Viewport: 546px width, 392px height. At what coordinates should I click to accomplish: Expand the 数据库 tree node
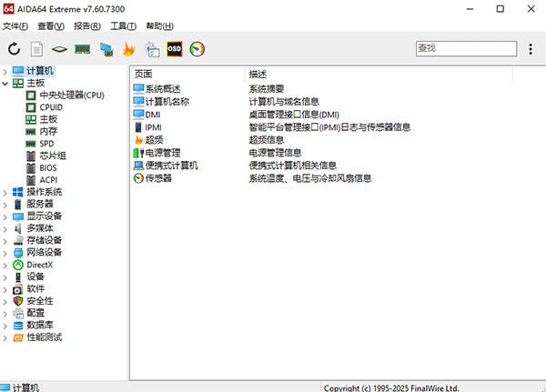pos(5,326)
